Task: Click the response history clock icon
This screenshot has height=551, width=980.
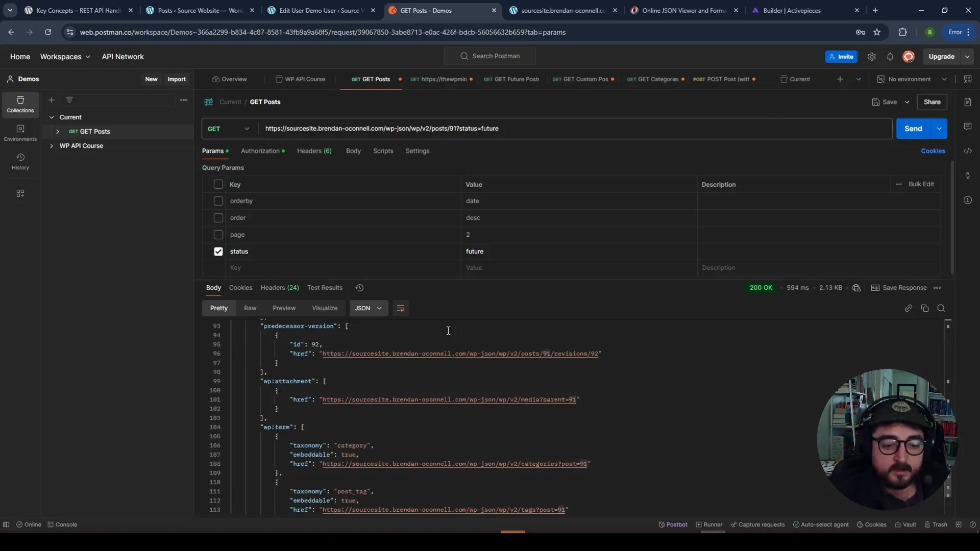Action: pyautogui.click(x=359, y=288)
